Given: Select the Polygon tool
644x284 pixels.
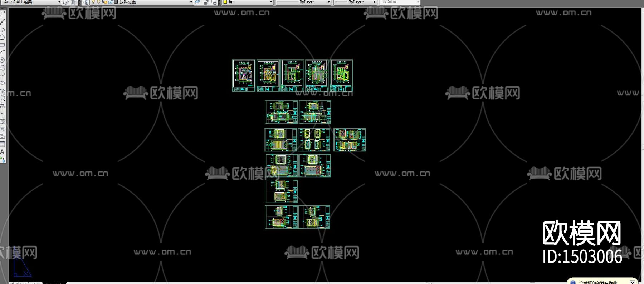Looking at the screenshot, I should [x=3, y=37].
